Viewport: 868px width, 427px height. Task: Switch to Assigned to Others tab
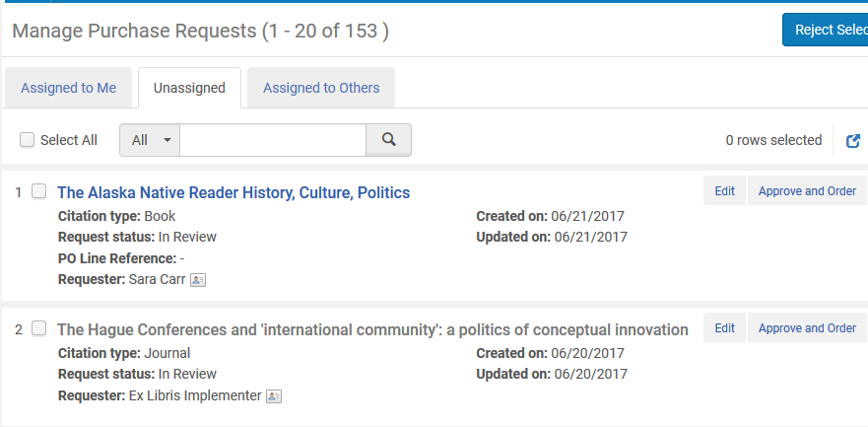[320, 88]
